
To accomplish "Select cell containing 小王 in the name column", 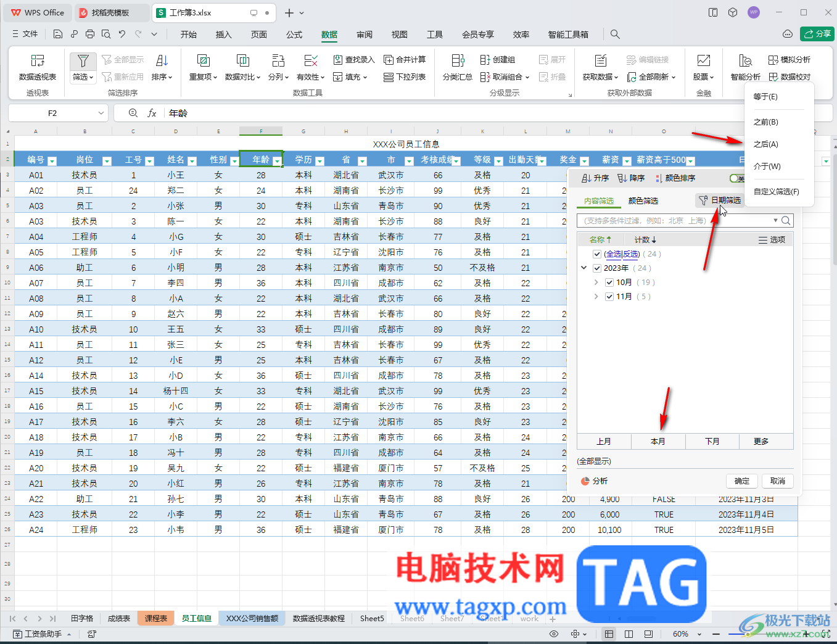I will (x=176, y=175).
